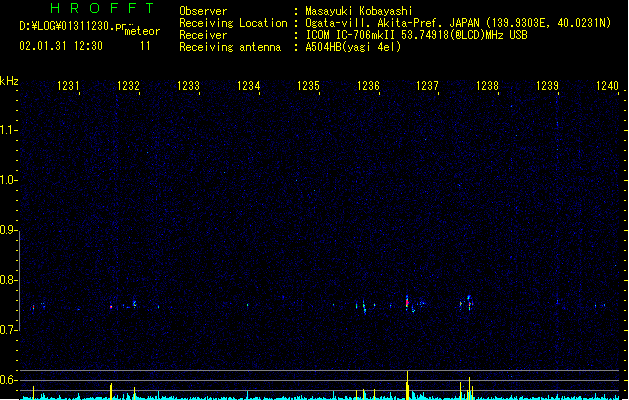Click frequency axis label 1.1
The height and width of the screenshot is (400, 629).
8,130
